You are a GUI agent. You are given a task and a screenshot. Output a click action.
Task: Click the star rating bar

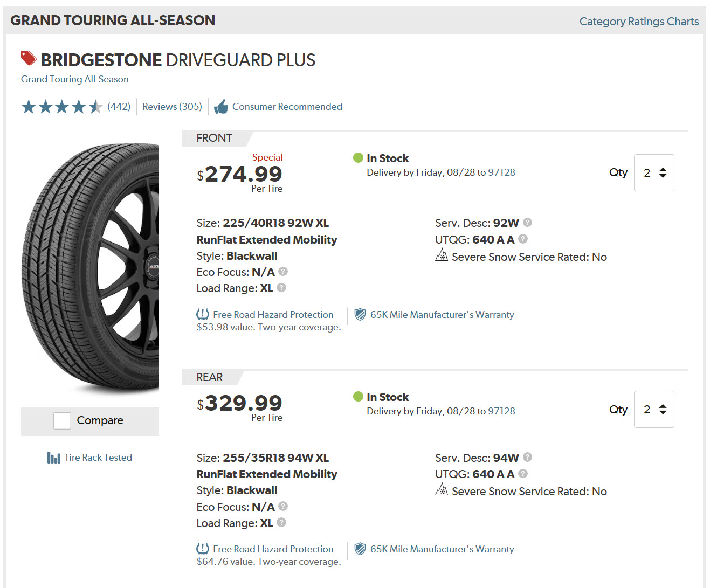(62, 107)
